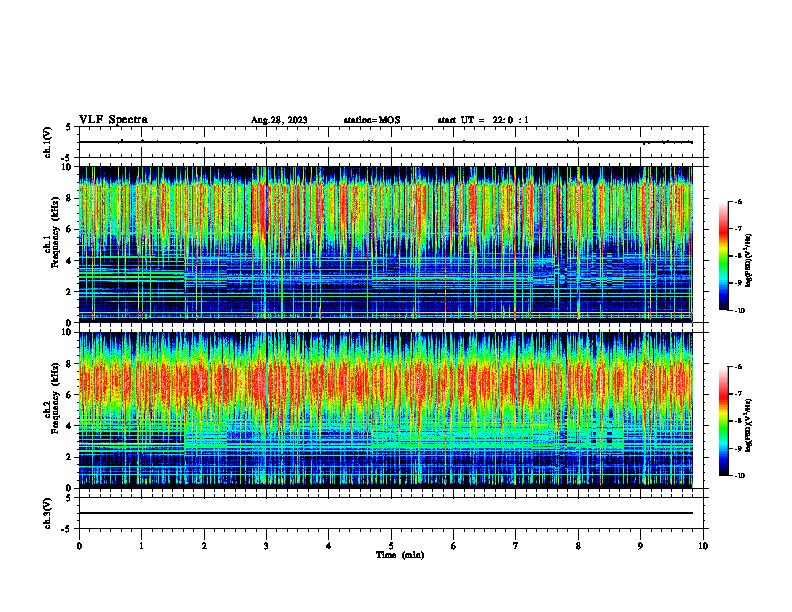This screenshot has width=792, height=612.
Task: Click the time axis tick label "7"
Action: [516, 546]
